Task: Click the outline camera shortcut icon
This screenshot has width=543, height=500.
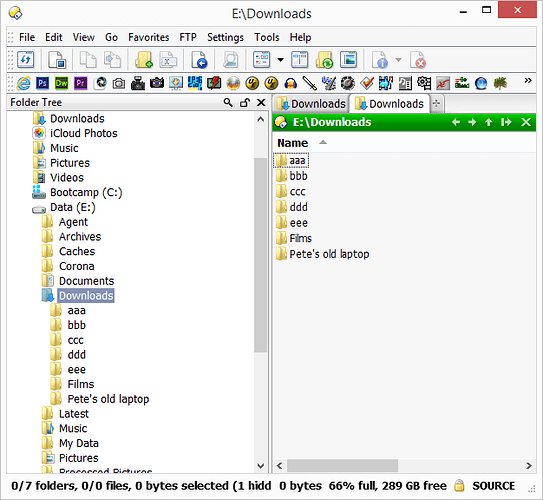Action: click(x=119, y=83)
